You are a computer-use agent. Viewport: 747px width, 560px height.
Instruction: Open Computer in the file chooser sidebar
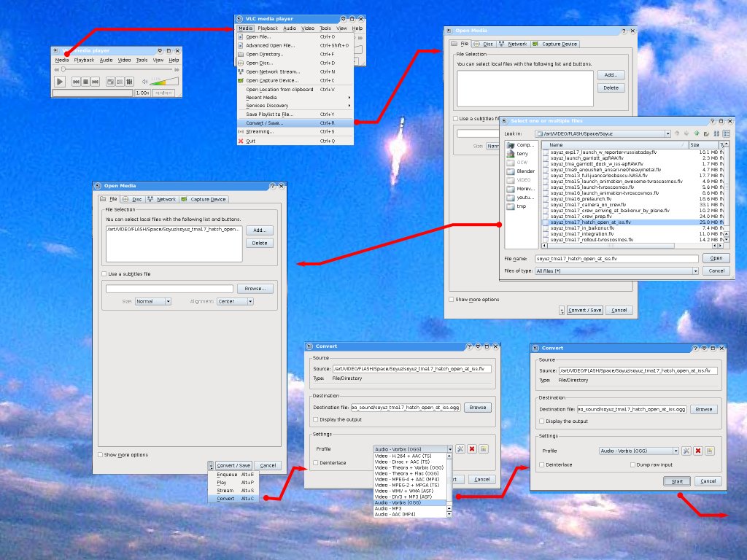pyautogui.click(x=521, y=145)
